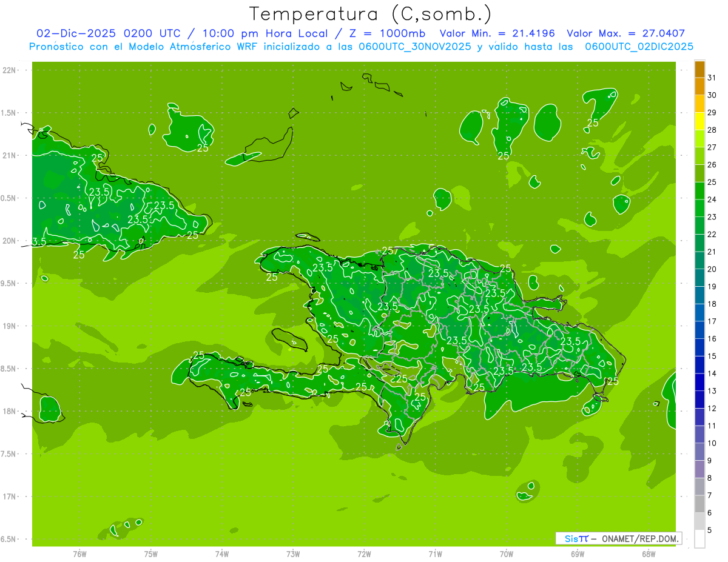This screenshot has height=562, width=728.
Task: Click the 24 label on the color scale
Action: (712, 199)
